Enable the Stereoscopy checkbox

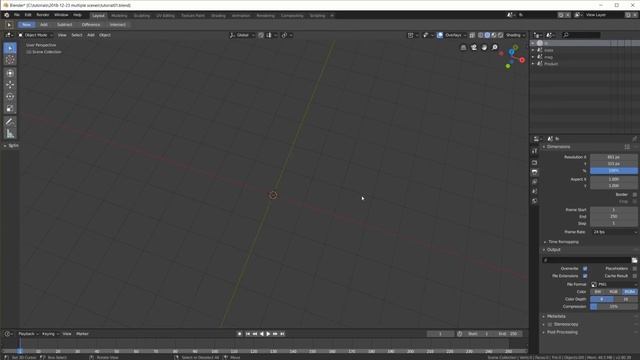[550, 324]
